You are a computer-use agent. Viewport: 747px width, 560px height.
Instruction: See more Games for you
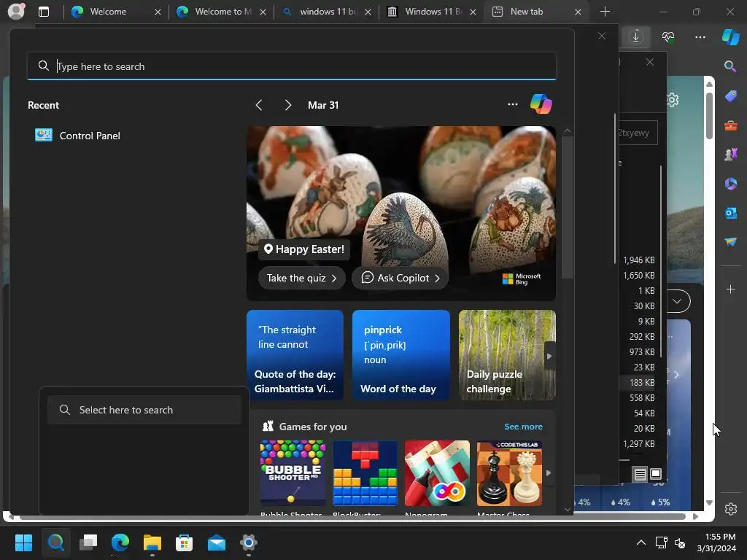coord(523,427)
